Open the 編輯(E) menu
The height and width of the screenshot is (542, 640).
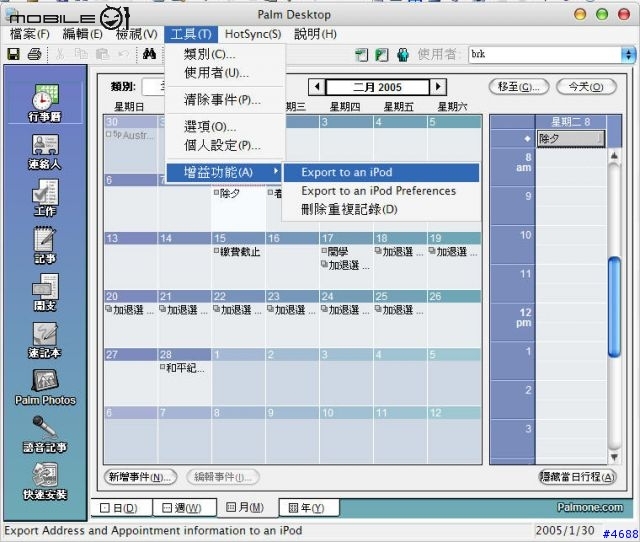coord(82,34)
